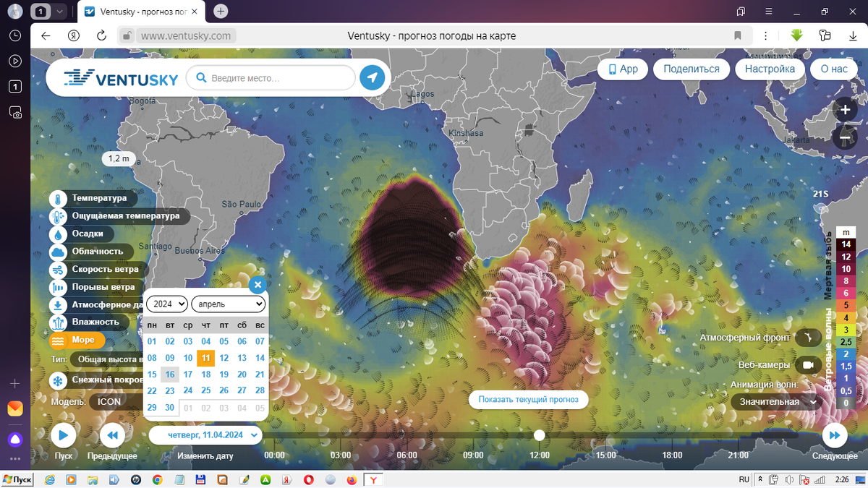Zoom in the map with plus button
Image resolution: width=868 pixels, height=488 pixels.
pos(845,110)
